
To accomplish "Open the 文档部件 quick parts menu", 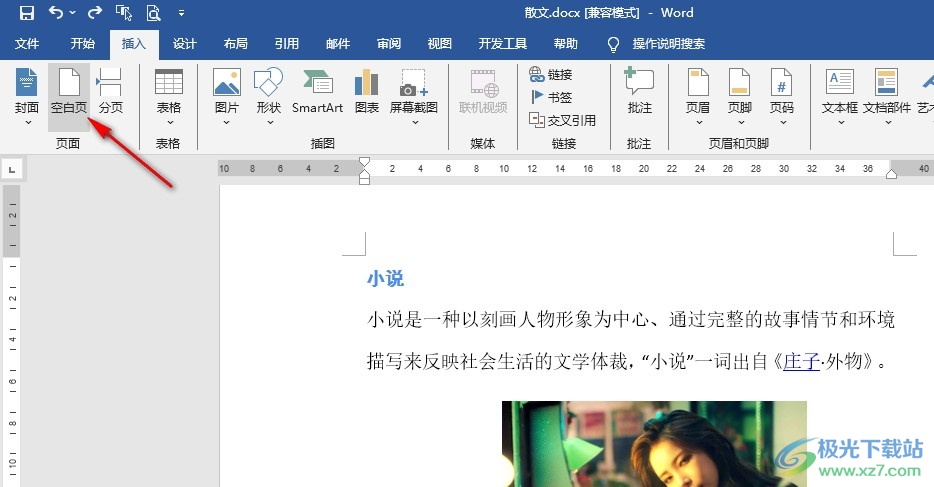I will click(x=887, y=96).
